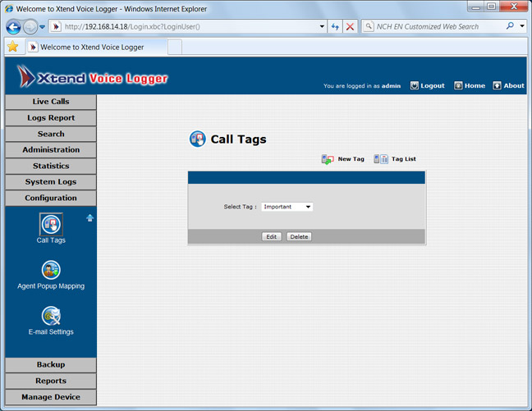Click the Call Tags label in sidebar
This screenshot has height=411, width=532.
[x=51, y=240]
